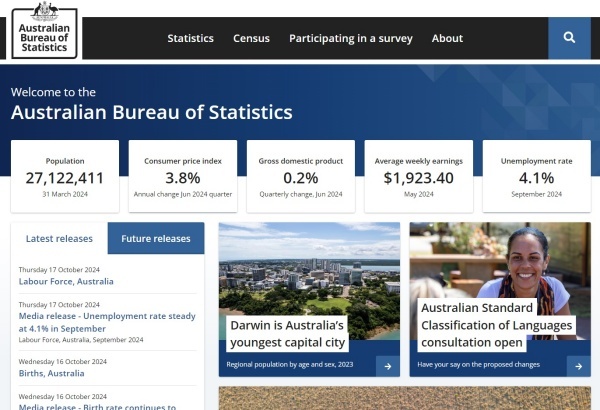Open the Birth rate continues media release
Viewport: 600px width, 410px height.
click(97, 407)
